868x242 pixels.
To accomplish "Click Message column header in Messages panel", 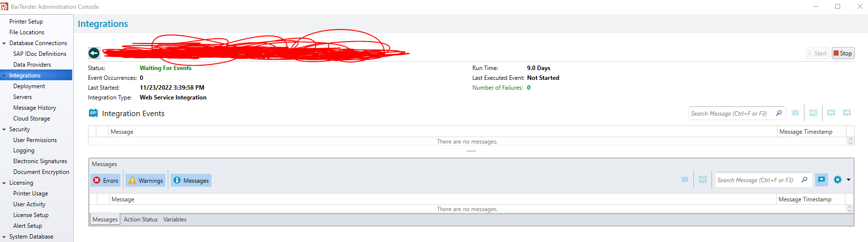I will coord(443,199).
